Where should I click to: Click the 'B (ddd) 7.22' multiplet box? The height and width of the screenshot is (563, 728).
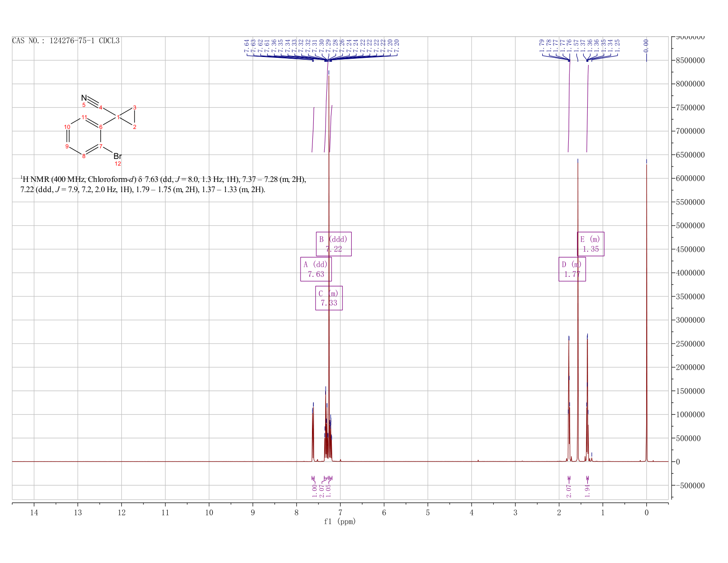coord(334,244)
